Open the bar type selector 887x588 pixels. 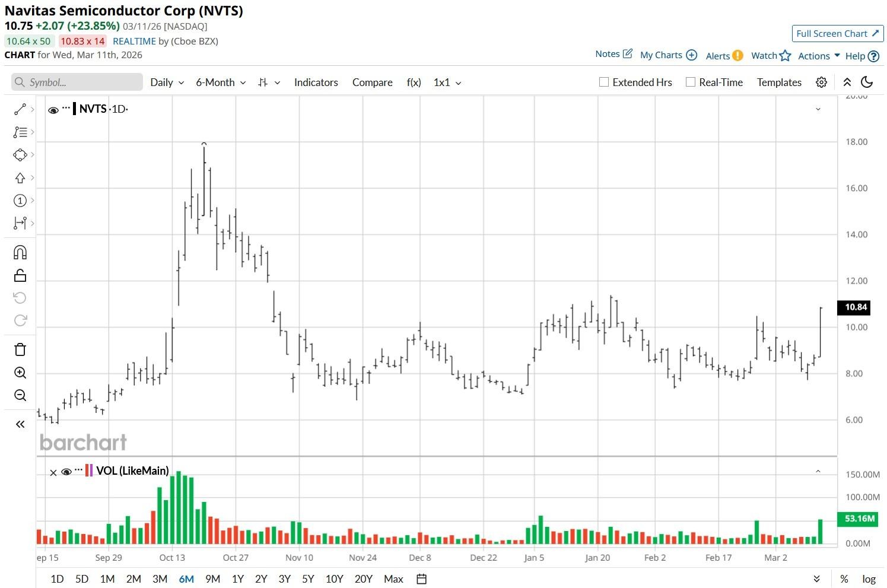pyautogui.click(x=269, y=82)
